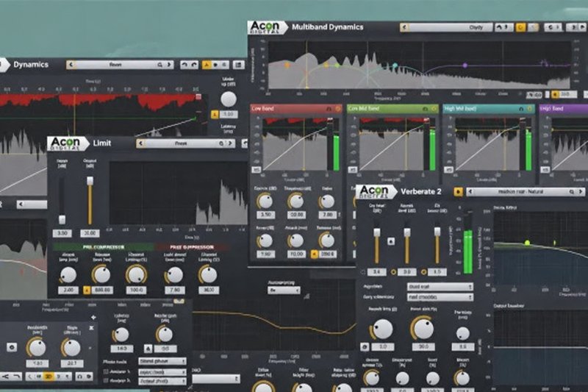Go to the next preset in Dynamics

(x=169, y=65)
